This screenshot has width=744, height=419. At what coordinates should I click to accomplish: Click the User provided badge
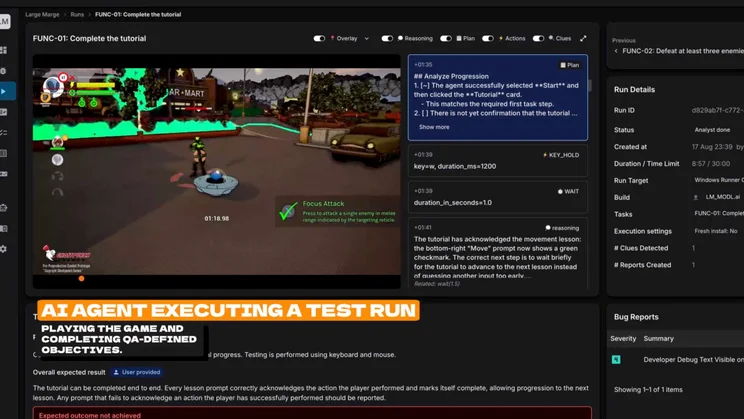[137, 372]
